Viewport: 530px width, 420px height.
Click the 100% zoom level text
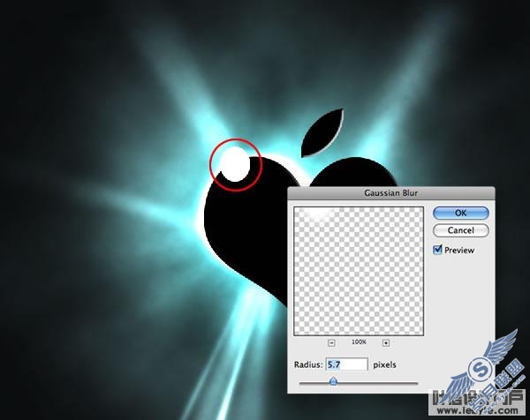359,342
